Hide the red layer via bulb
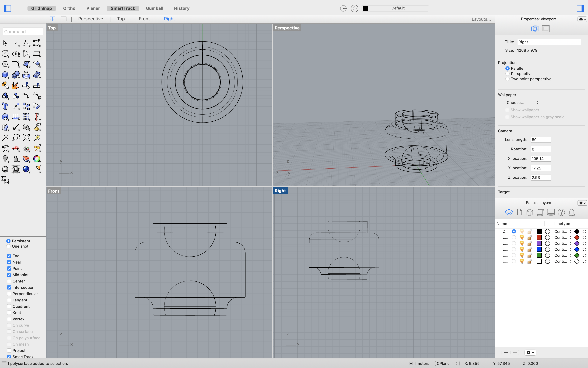The image size is (588, 368). click(522, 238)
